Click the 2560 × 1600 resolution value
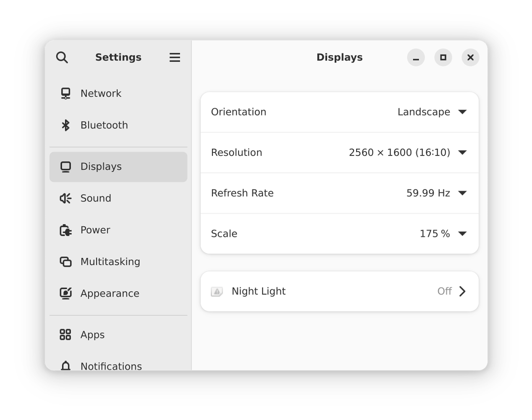Viewport: 532px width, 420px height. pos(399,152)
